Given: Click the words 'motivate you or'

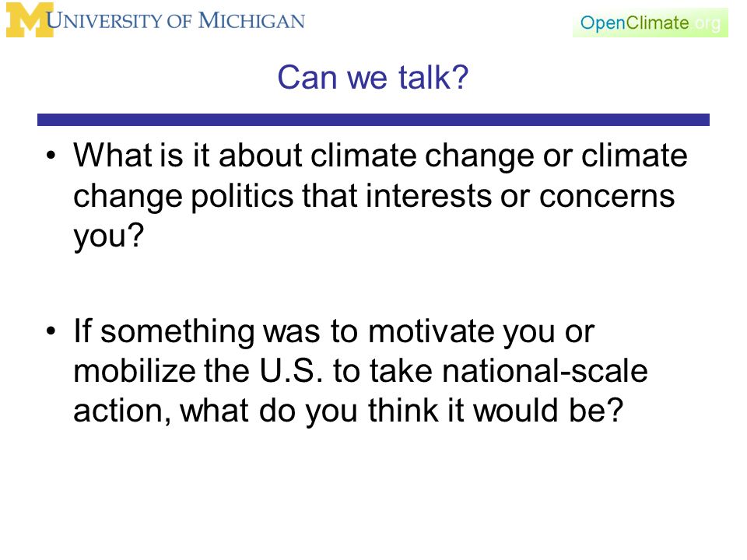Looking at the screenshot, I should tap(481, 332).
